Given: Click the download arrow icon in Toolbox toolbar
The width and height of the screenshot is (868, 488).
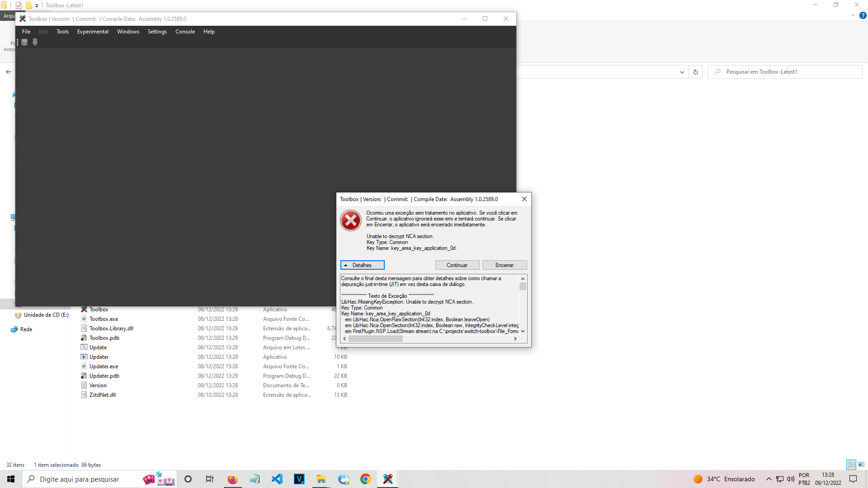Looking at the screenshot, I should coord(35,42).
